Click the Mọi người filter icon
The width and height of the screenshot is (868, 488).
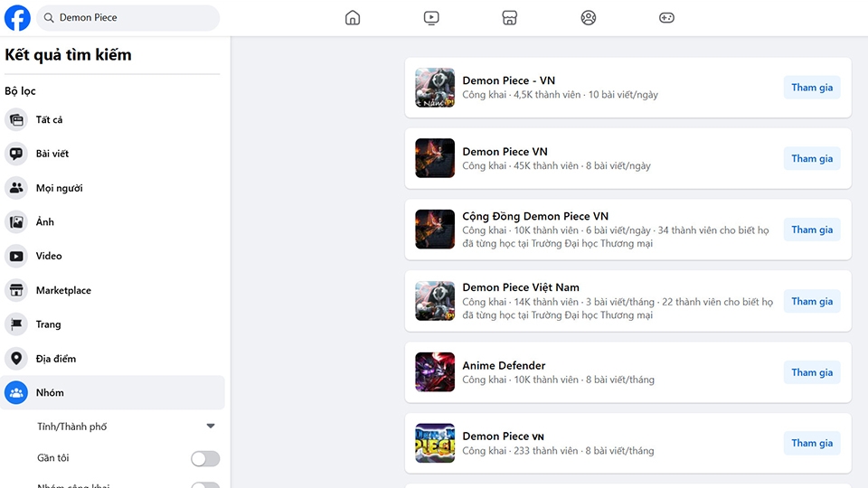click(16, 188)
